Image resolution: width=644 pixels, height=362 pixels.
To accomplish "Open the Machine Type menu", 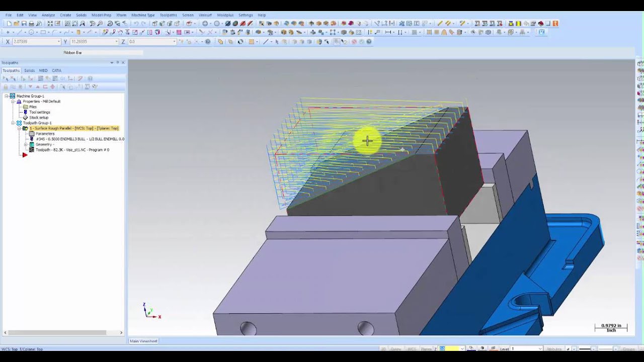I will click(143, 15).
